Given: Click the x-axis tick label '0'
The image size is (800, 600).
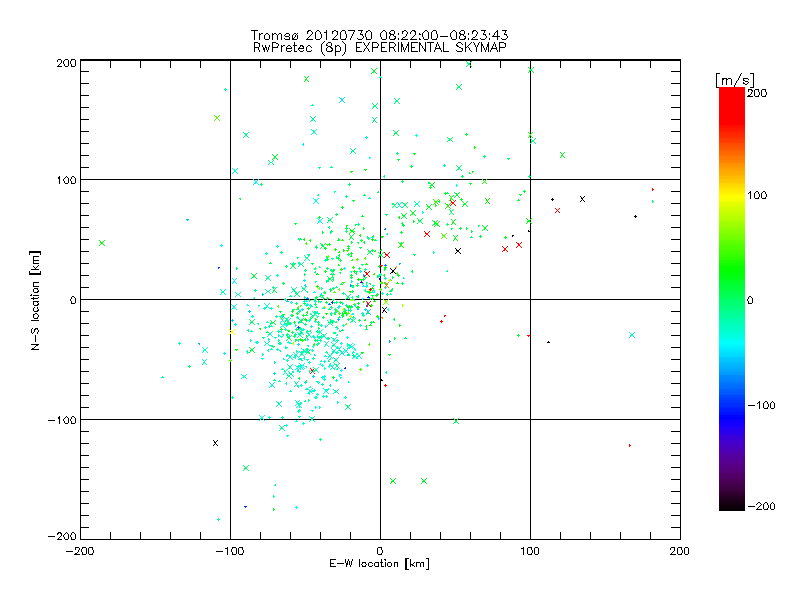Looking at the screenshot, I should pyautogui.click(x=380, y=551).
